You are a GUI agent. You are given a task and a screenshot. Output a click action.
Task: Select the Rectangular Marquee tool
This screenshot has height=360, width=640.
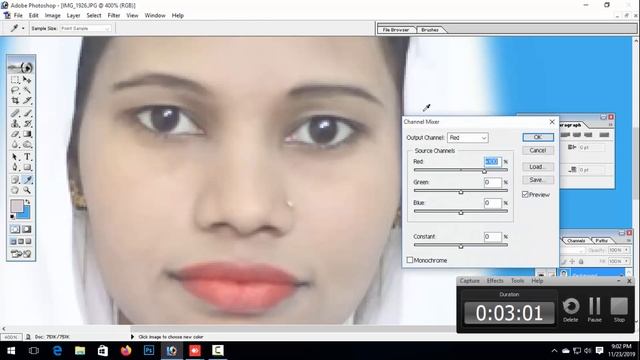coord(15,80)
